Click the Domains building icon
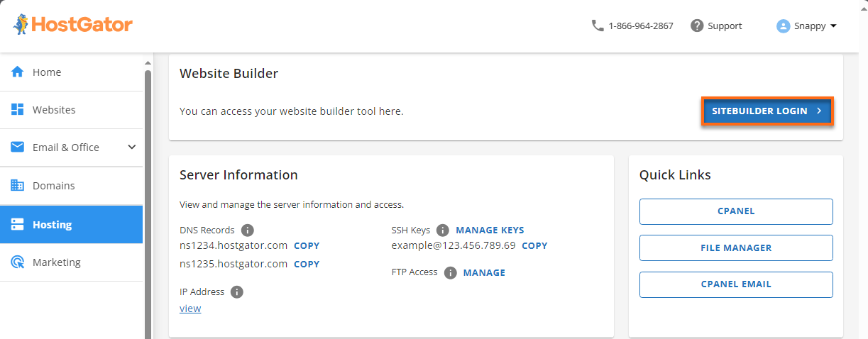Image resolution: width=868 pixels, height=339 pixels. pos(18,186)
